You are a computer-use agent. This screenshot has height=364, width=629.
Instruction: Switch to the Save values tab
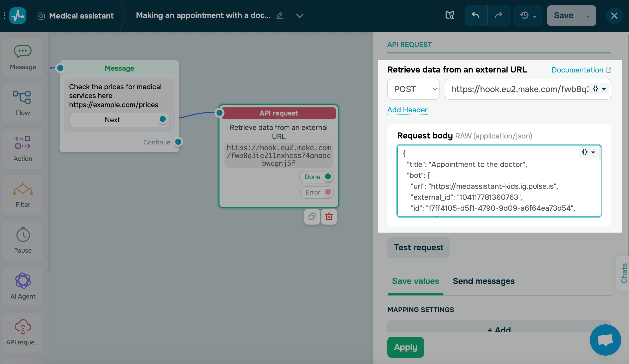click(416, 281)
